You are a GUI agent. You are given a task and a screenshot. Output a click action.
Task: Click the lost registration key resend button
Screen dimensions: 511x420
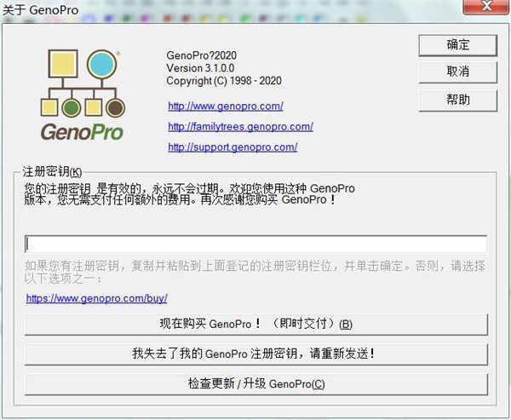pos(255,354)
